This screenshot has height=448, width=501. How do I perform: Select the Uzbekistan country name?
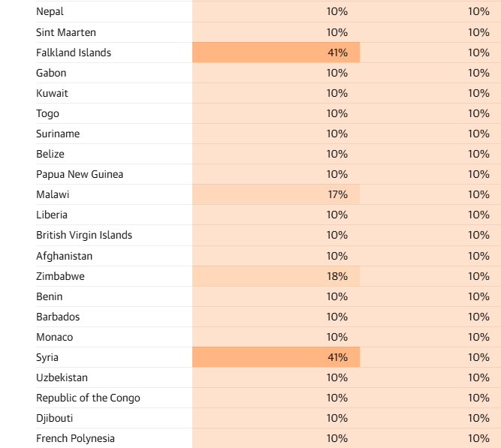point(62,377)
